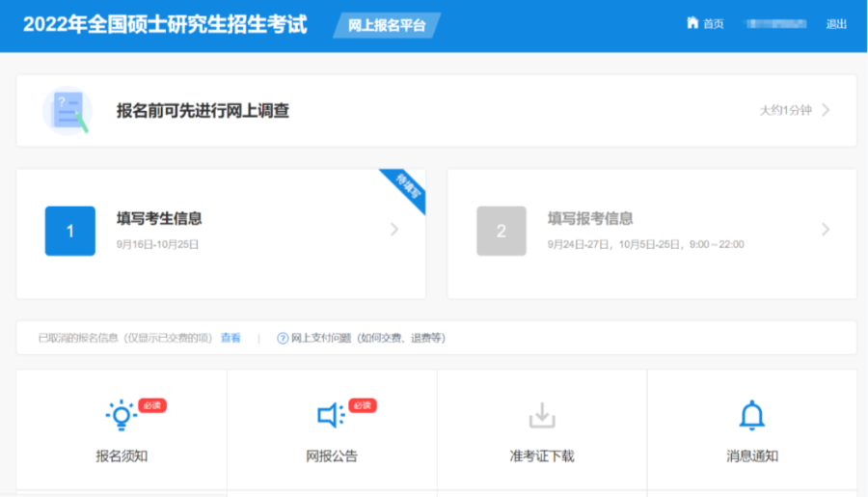The width and height of the screenshot is (868, 497).
Task: Select the 网上报名平台 header badge
Action: pos(387,25)
